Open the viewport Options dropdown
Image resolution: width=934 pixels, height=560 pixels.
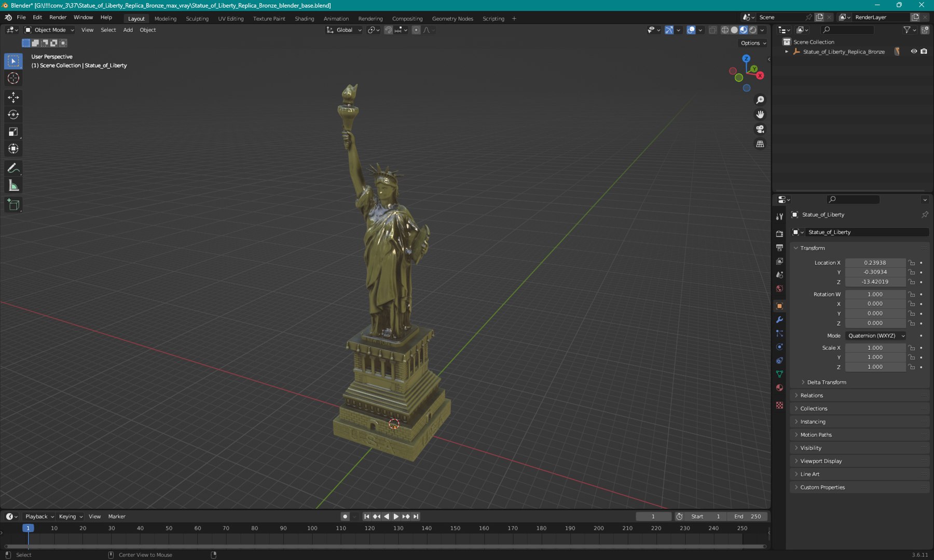(x=753, y=43)
